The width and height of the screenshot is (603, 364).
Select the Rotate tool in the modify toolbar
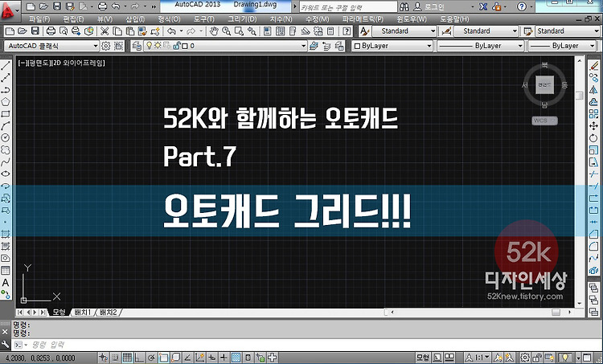click(593, 138)
